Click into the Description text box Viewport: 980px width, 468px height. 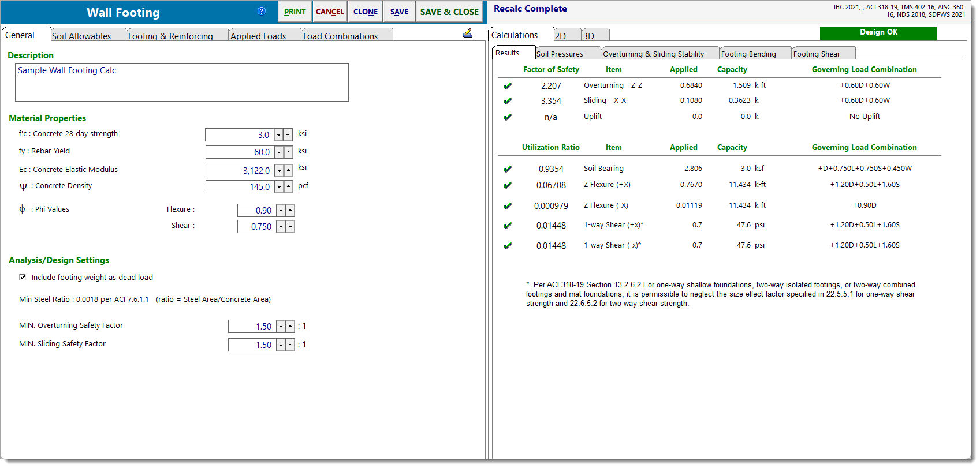181,83
